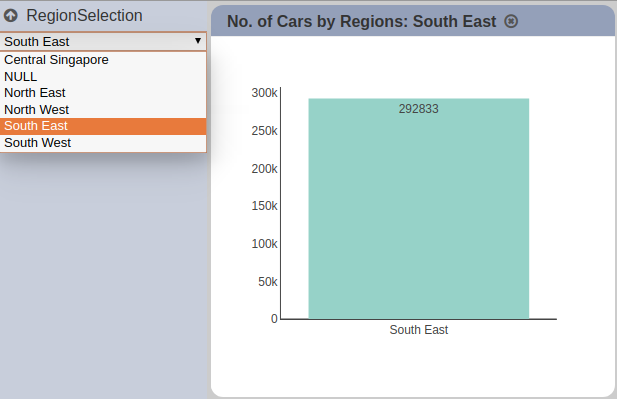Click the 292833 bar value label
This screenshot has width=617, height=399.
[x=418, y=109]
